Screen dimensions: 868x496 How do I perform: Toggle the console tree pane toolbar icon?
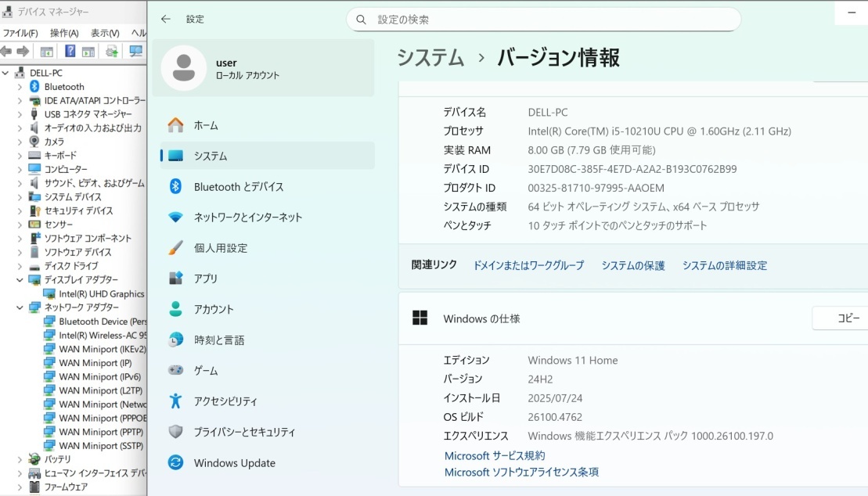46,52
